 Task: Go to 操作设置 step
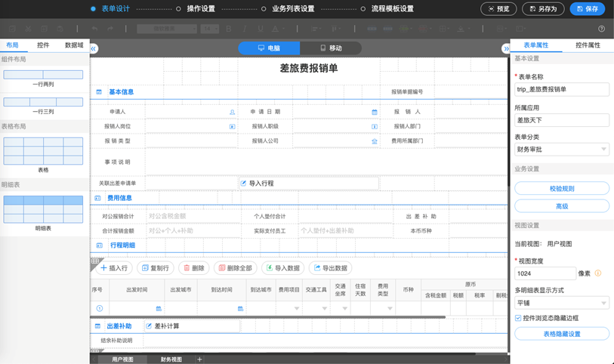[x=201, y=8]
